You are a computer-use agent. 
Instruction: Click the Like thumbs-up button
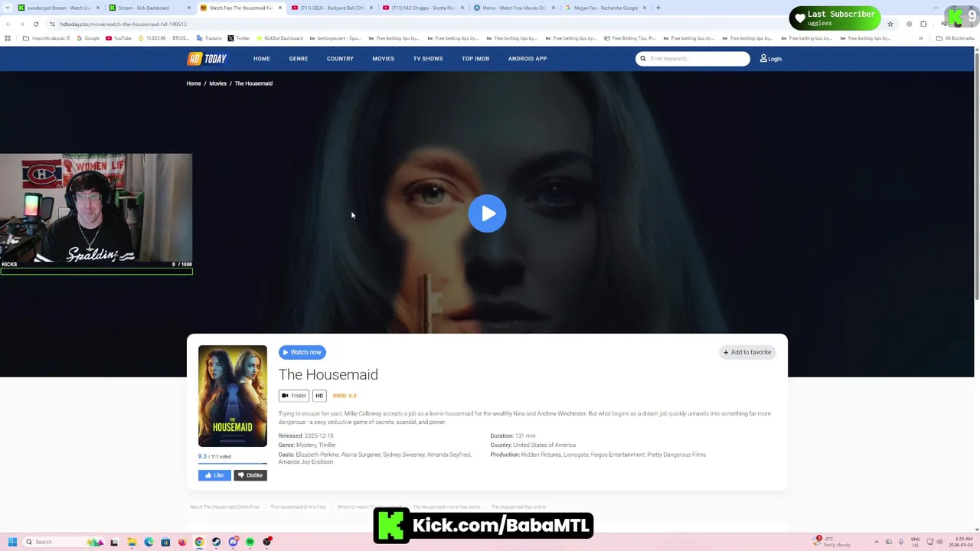coord(214,475)
